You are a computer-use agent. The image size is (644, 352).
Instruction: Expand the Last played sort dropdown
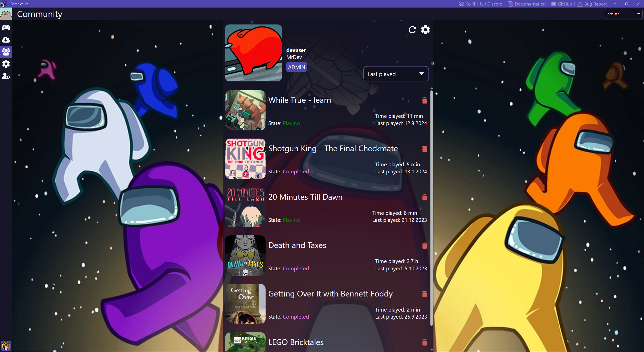[396, 74]
